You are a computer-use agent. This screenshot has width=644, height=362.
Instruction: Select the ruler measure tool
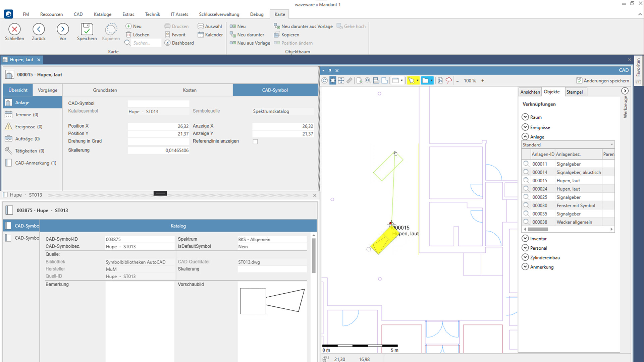pyautogui.click(x=350, y=80)
